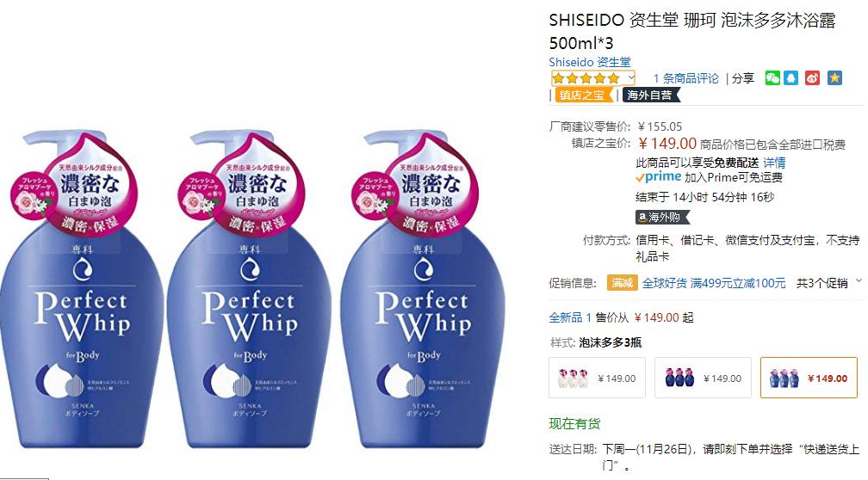Click the 全新品 1 offers link

point(570,317)
